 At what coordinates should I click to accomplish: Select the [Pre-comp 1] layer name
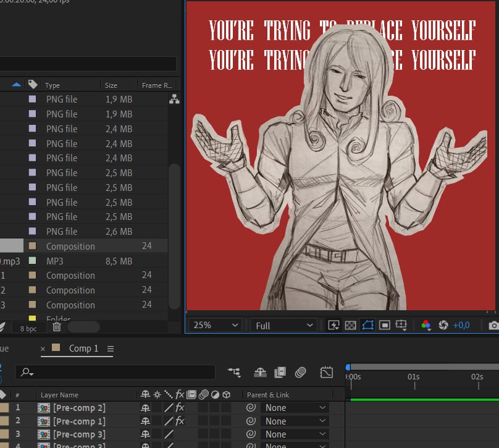(79, 421)
